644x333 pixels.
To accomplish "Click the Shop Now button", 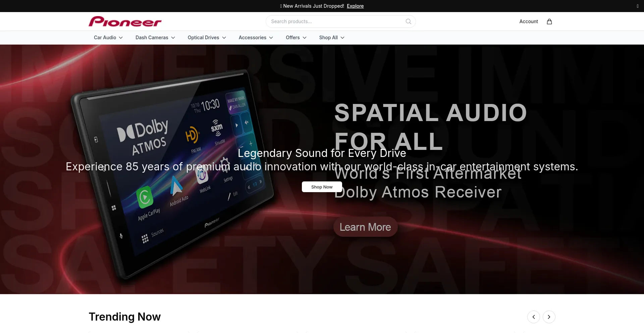I will click(322, 187).
